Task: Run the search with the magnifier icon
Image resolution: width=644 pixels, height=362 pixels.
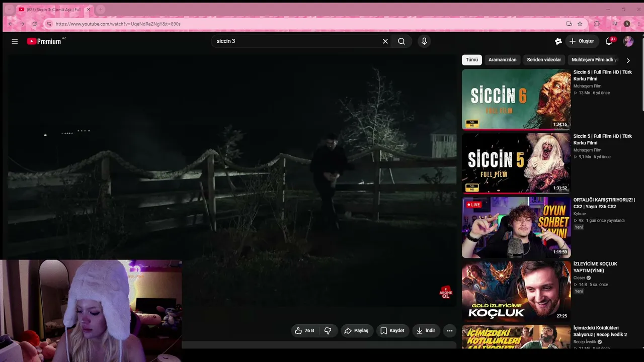Action: click(x=401, y=41)
